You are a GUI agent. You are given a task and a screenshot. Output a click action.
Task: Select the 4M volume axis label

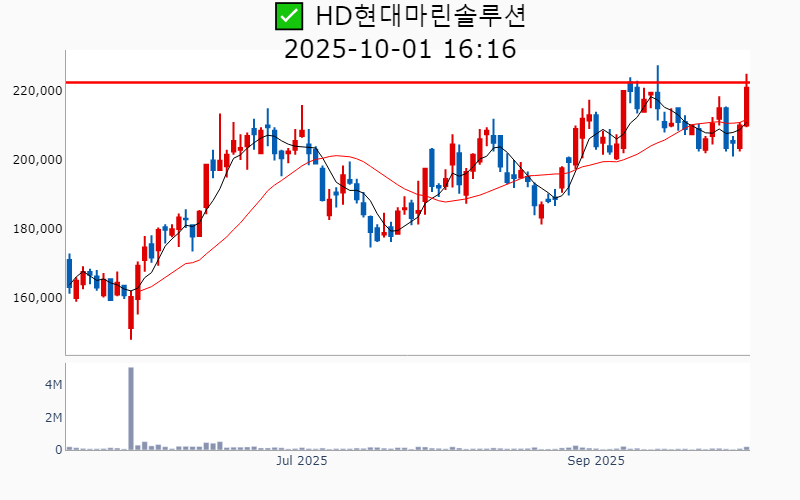(53, 385)
